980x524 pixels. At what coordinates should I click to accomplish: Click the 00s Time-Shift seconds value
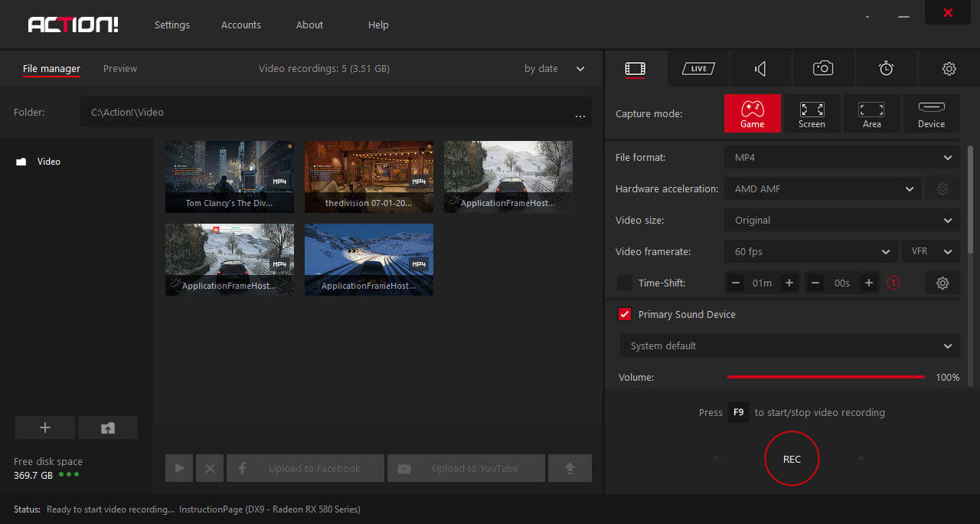coord(842,283)
